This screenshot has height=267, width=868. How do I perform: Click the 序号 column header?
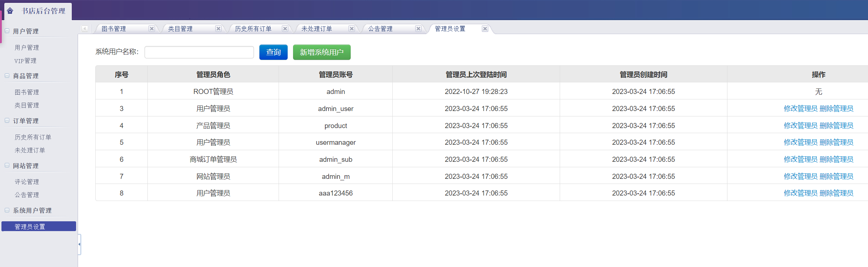121,74
